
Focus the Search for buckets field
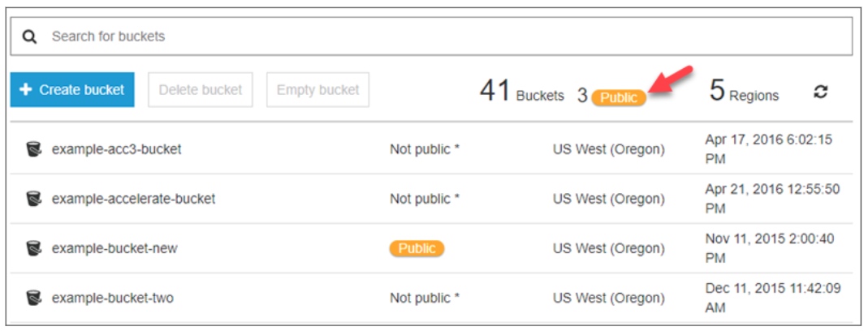point(438,37)
